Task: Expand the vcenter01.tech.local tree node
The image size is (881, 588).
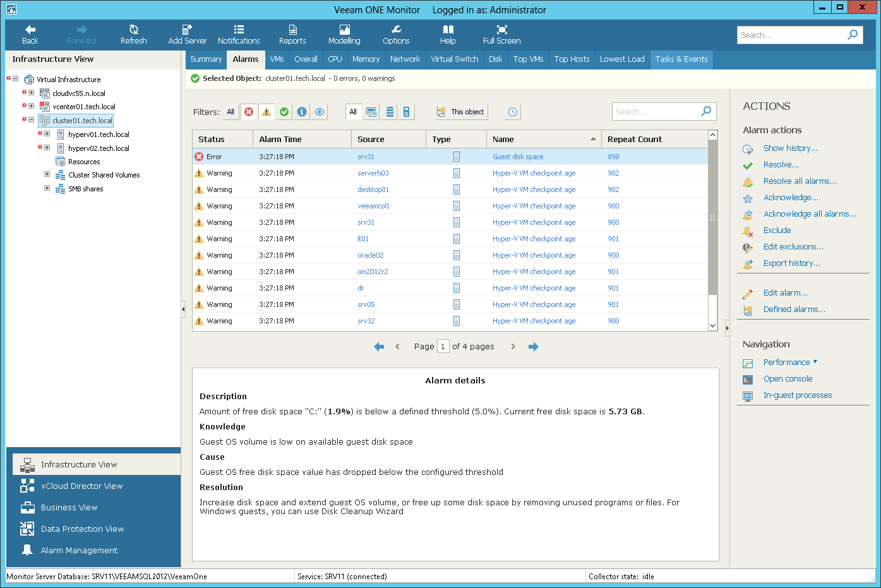Action: [x=31, y=106]
